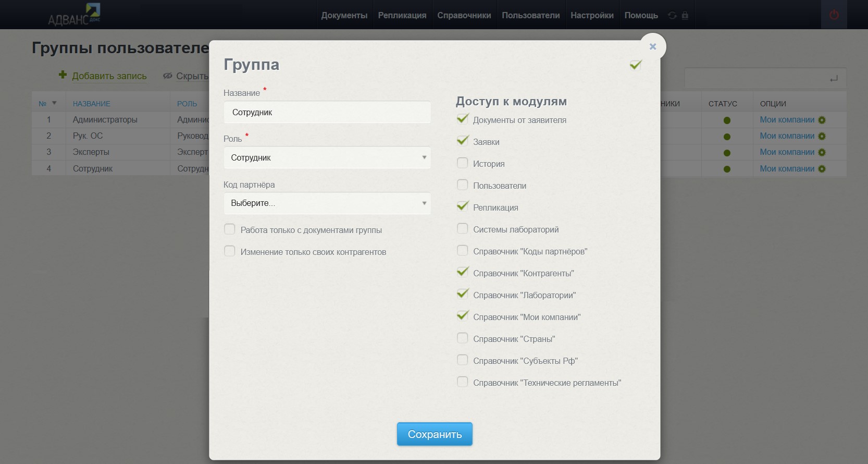Expand the Код партнёра dropdown

click(x=327, y=203)
